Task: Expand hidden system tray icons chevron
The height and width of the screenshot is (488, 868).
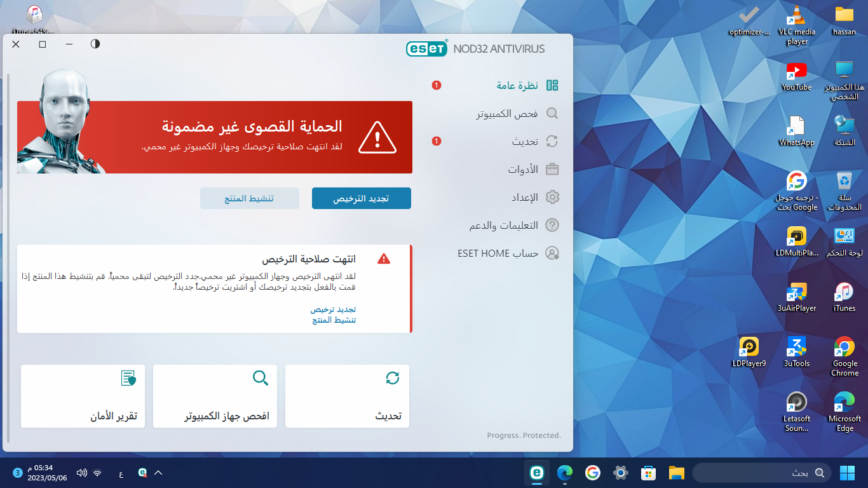Action: pyautogui.click(x=158, y=473)
